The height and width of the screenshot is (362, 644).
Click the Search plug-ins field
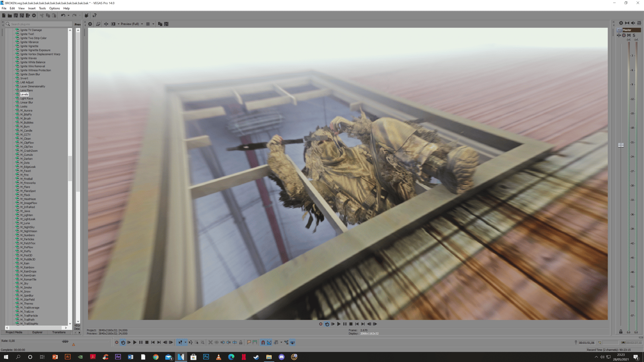[x=39, y=24]
